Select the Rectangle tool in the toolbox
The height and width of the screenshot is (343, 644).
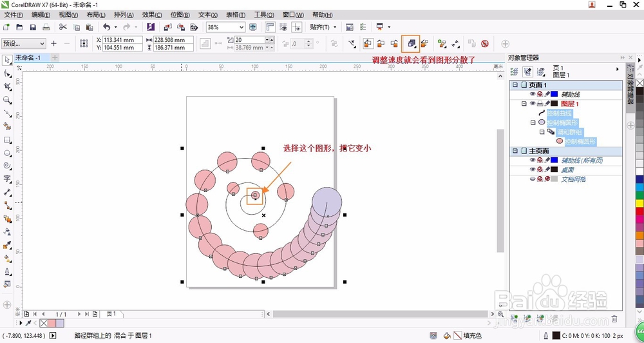coord(7,140)
